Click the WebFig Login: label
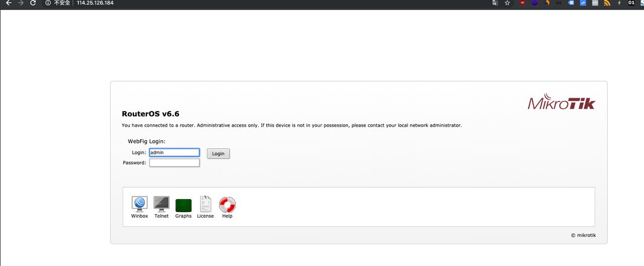The width and height of the screenshot is (644, 266). click(146, 141)
